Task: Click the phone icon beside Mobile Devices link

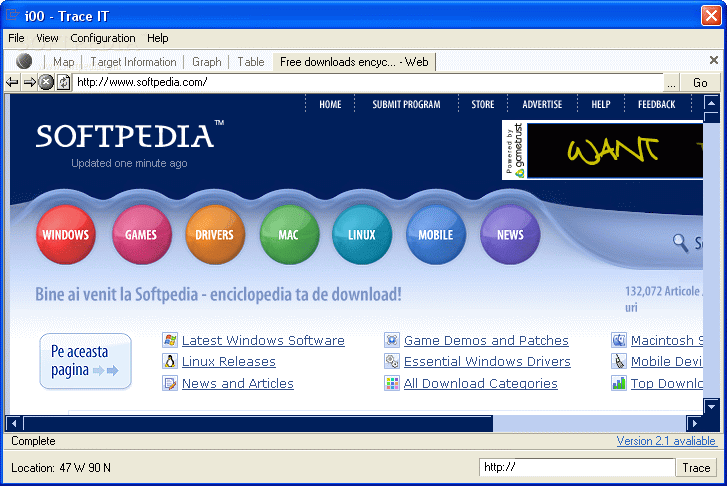Action: pos(619,361)
